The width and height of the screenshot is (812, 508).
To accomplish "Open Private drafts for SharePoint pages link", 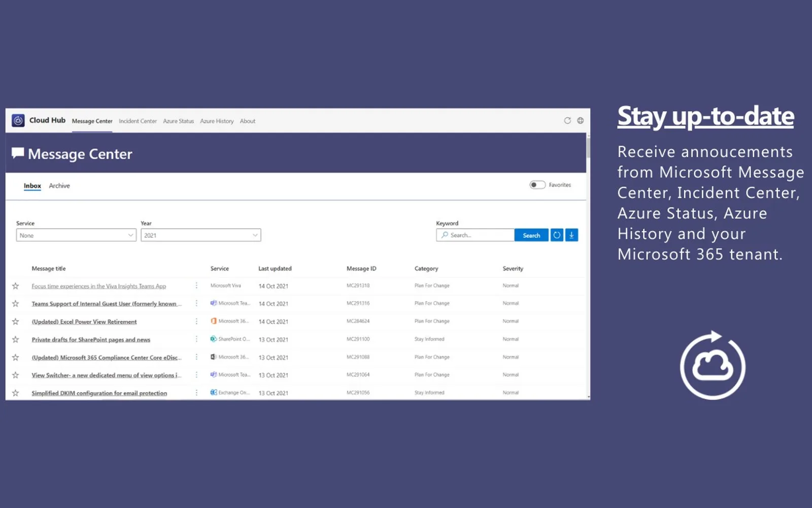I will [91, 339].
